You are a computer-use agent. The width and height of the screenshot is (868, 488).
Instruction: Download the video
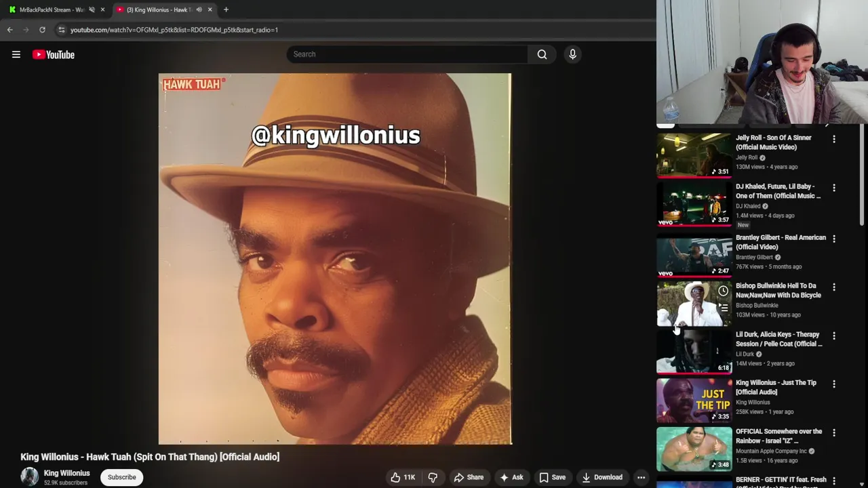[601, 477]
